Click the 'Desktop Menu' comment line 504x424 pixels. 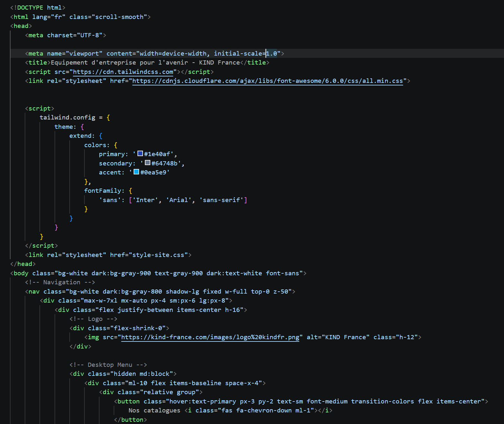pos(108,365)
